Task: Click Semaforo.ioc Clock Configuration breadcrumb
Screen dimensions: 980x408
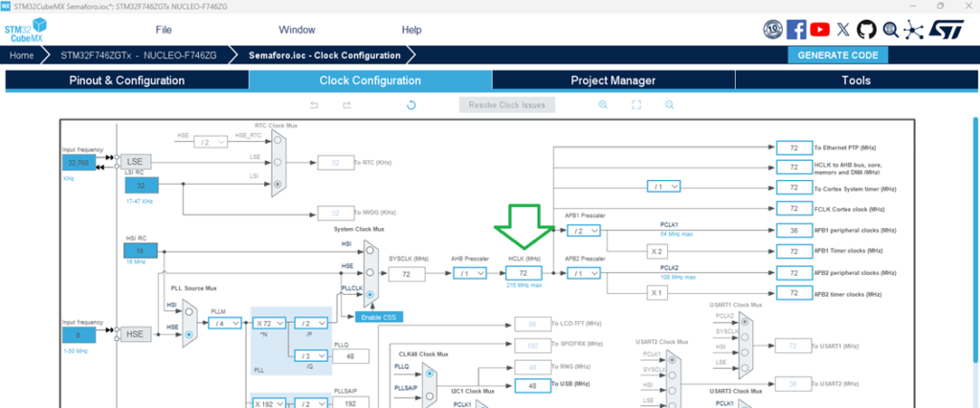Action: pyautogui.click(x=324, y=55)
